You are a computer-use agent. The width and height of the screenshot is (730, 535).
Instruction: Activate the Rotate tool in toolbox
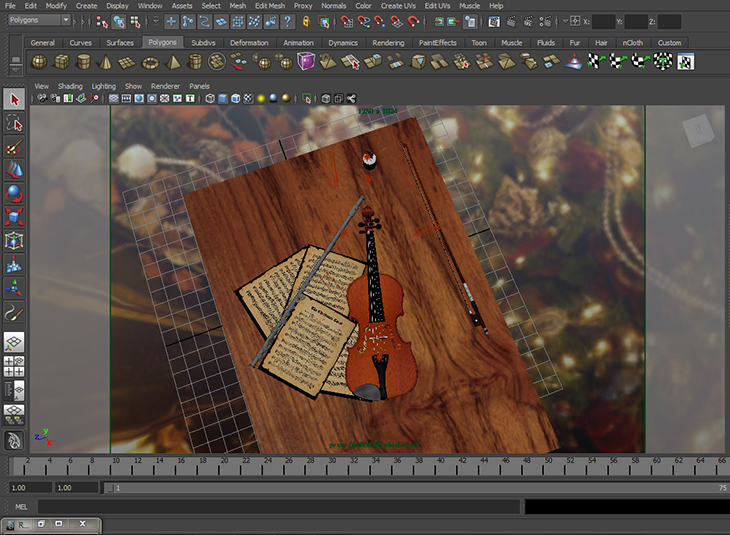[14, 194]
